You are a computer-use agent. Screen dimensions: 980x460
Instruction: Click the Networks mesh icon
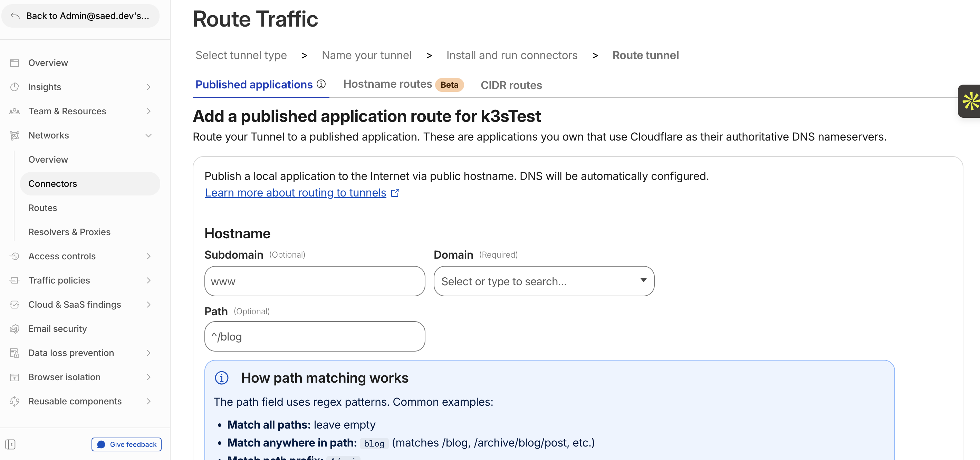(15, 135)
